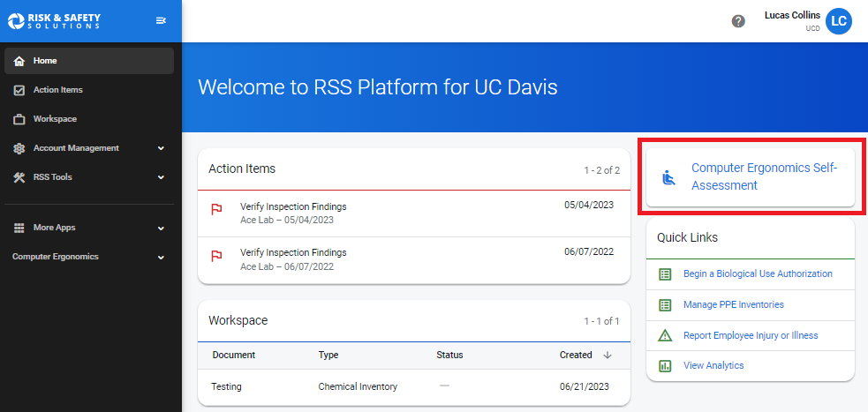Open Manage PPE Inventories link

coord(734,304)
